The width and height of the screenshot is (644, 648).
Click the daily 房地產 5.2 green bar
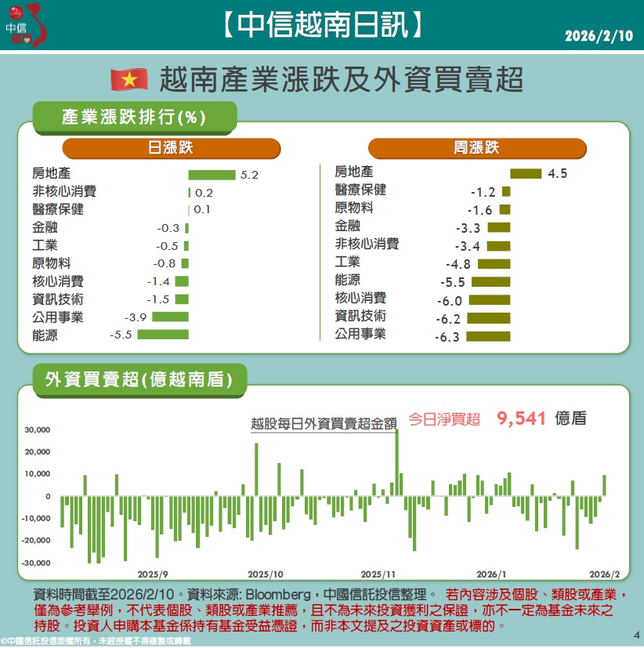click(x=212, y=175)
